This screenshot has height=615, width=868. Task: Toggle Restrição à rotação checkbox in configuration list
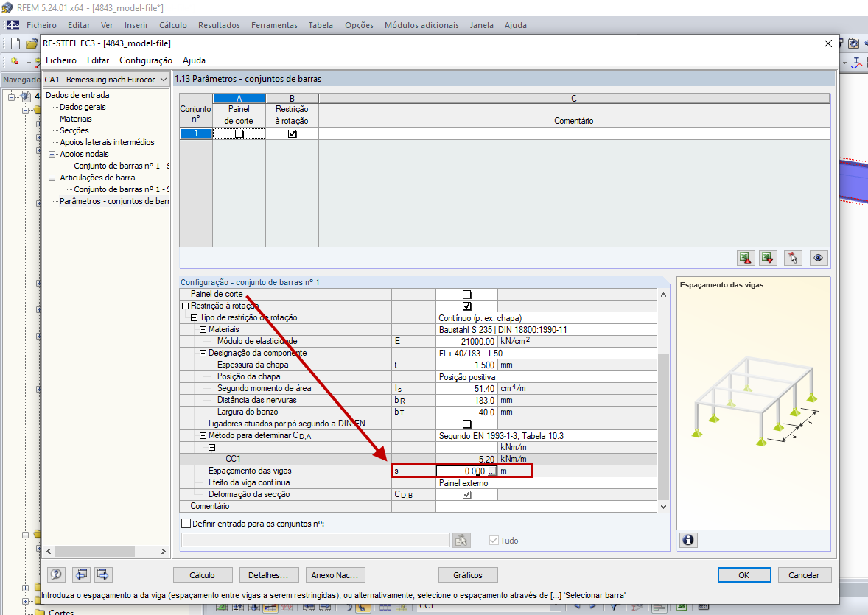(466, 306)
